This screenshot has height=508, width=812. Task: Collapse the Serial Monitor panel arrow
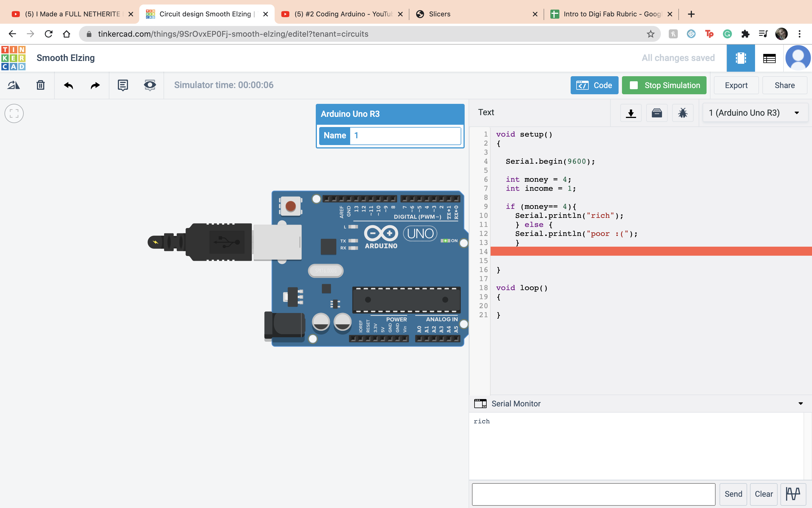pos(801,404)
